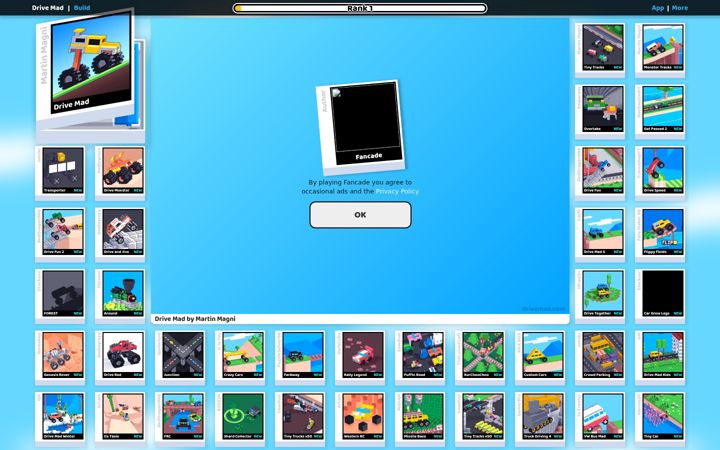Open the Drive Mad Winter game

pyautogui.click(x=60, y=419)
